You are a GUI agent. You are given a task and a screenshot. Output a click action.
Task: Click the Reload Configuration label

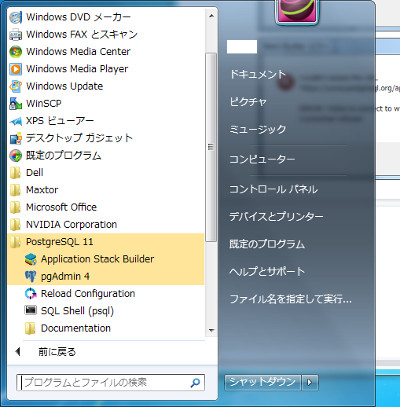[x=88, y=294]
